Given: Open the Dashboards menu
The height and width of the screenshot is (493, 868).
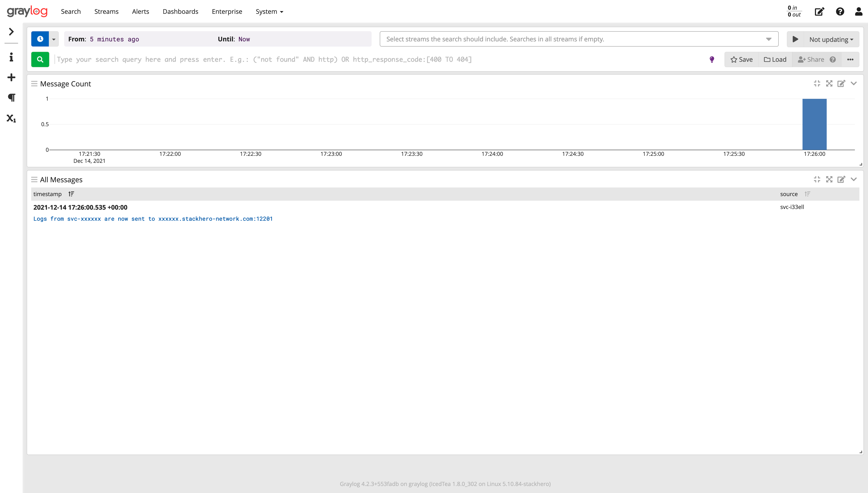Looking at the screenshot, I should tap(180, 11).
